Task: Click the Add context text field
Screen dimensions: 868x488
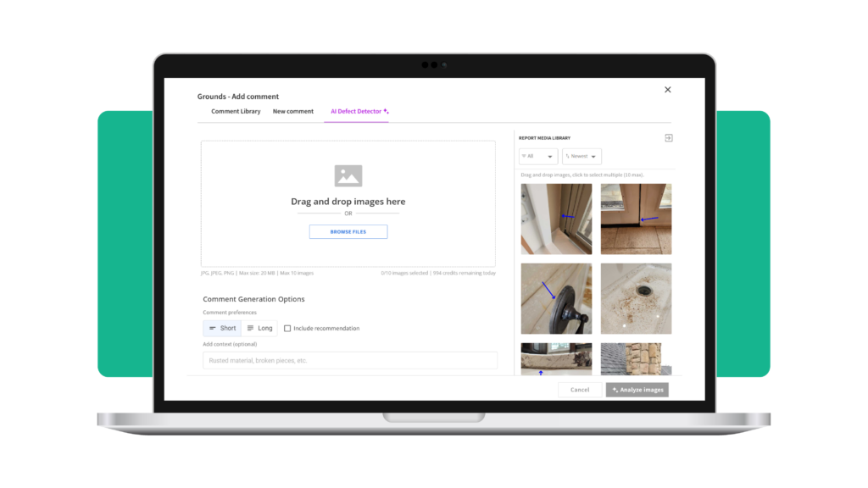Action: click(x=349, y=361)
